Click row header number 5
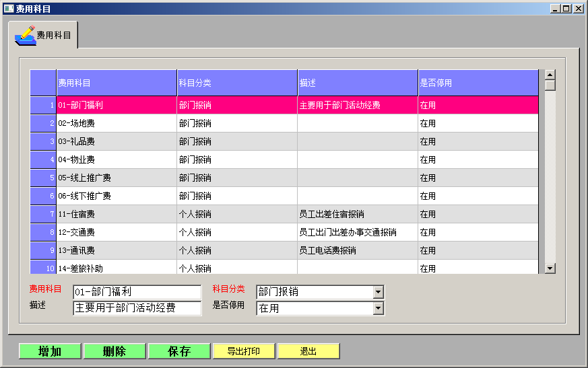Image resolution: width=588 pixels, height=368 pixels. point(43,178)
